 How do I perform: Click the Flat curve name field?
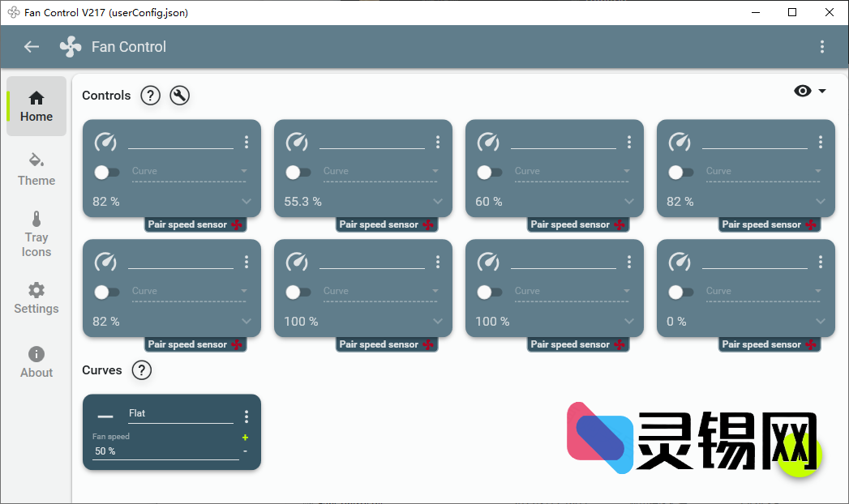pos(180,414)
